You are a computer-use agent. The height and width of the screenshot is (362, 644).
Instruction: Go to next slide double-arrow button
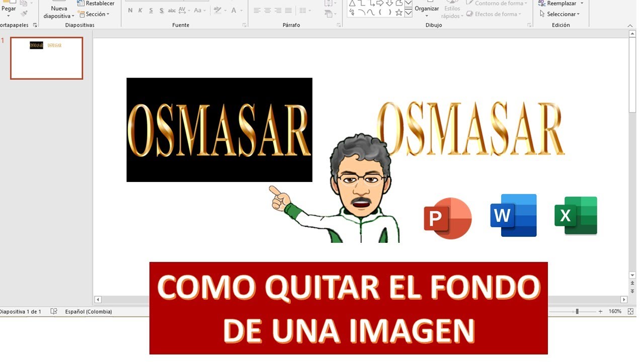coord(632,291)
